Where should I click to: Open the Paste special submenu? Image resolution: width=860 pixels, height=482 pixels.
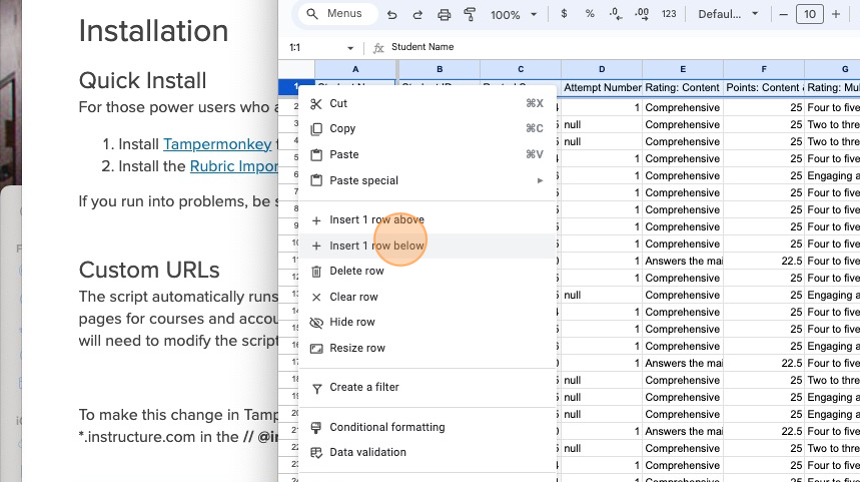coord(363,181)
